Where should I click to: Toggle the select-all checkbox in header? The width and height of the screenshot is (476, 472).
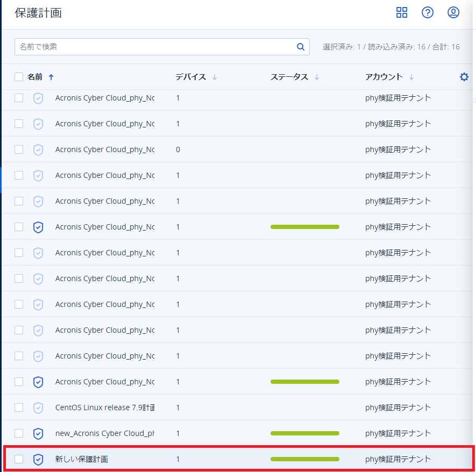[19, 77]
